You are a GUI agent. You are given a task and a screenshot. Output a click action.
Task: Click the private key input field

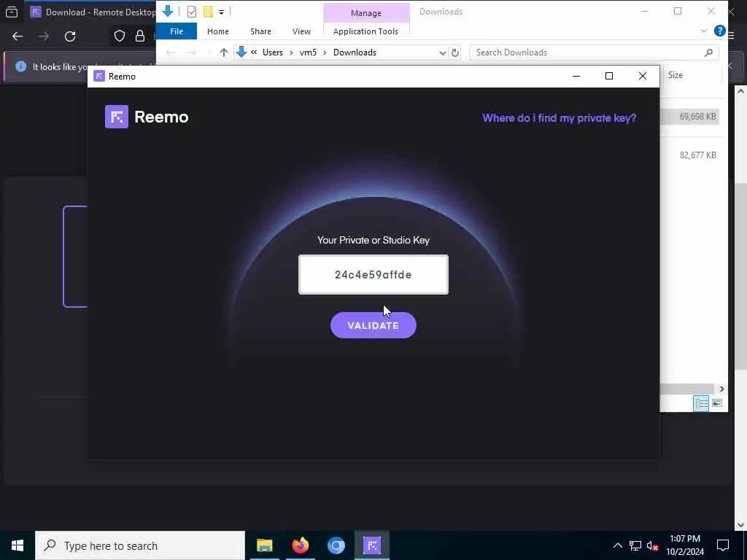373,275
